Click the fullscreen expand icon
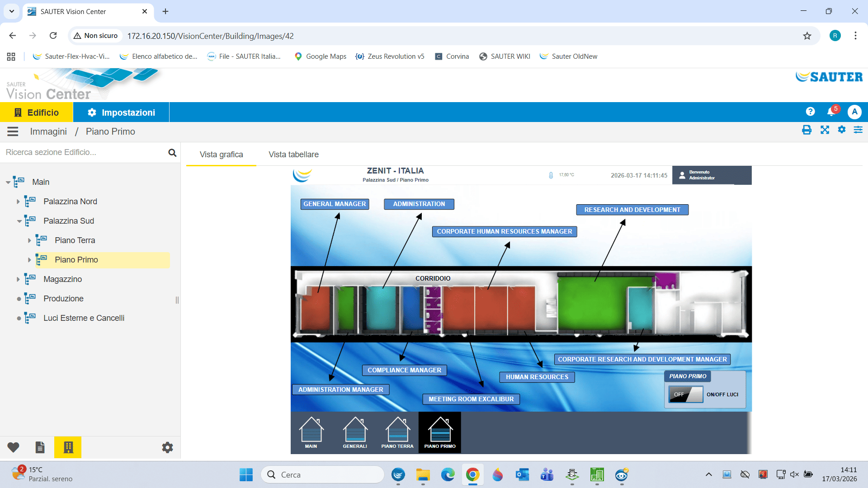Screen dimensions: 868x488 pyautogui.click(x=825, y=130)
